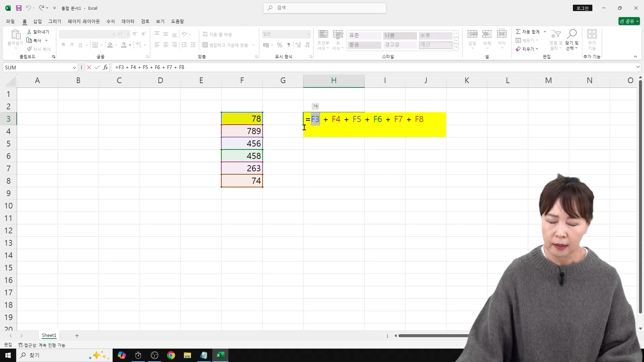This screenshot has height=362, width=644.
Task: Open Find & Select magnifier tool
Action: (572, 34)
